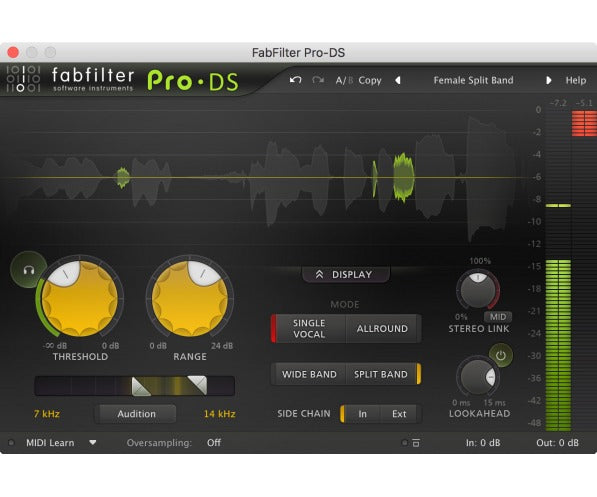
Task: Go to previous preset with left arrow
Action: click(x=398, y=80)
